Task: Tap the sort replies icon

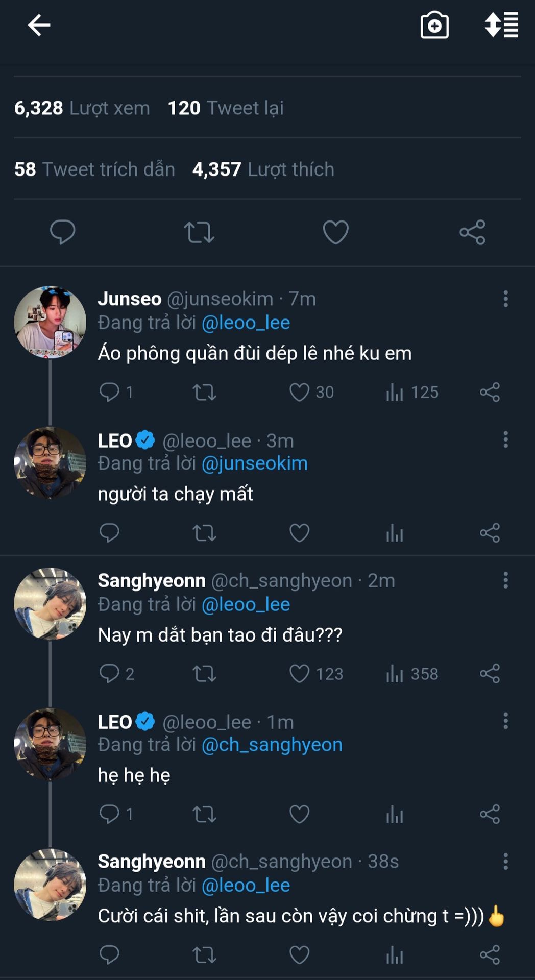Action: (501, 25)
